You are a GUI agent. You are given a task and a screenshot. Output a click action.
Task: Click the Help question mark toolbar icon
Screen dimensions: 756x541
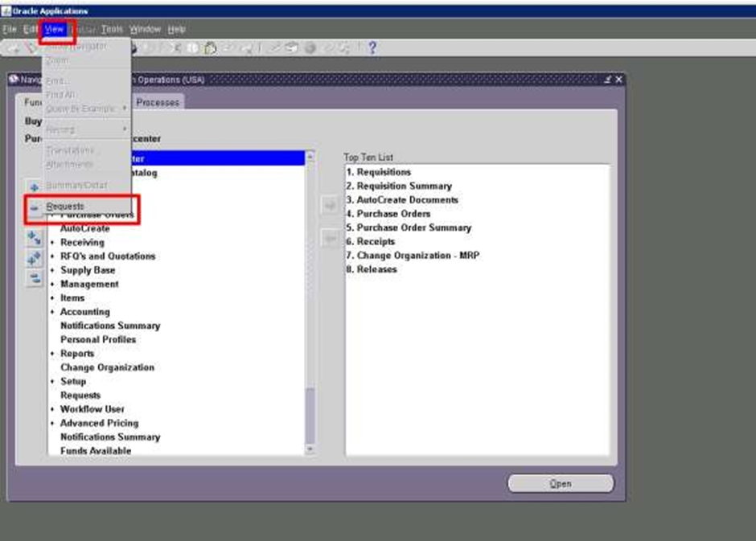372,47
